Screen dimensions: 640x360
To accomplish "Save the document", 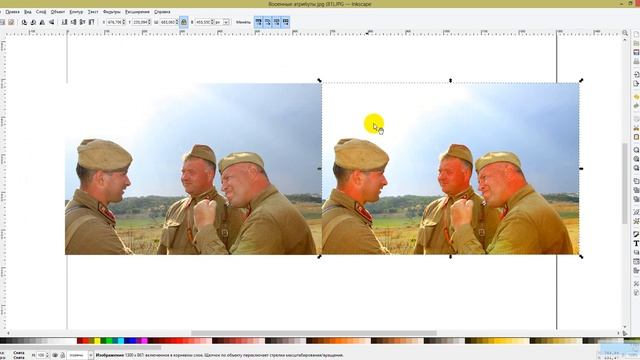I will click(636, 52).
